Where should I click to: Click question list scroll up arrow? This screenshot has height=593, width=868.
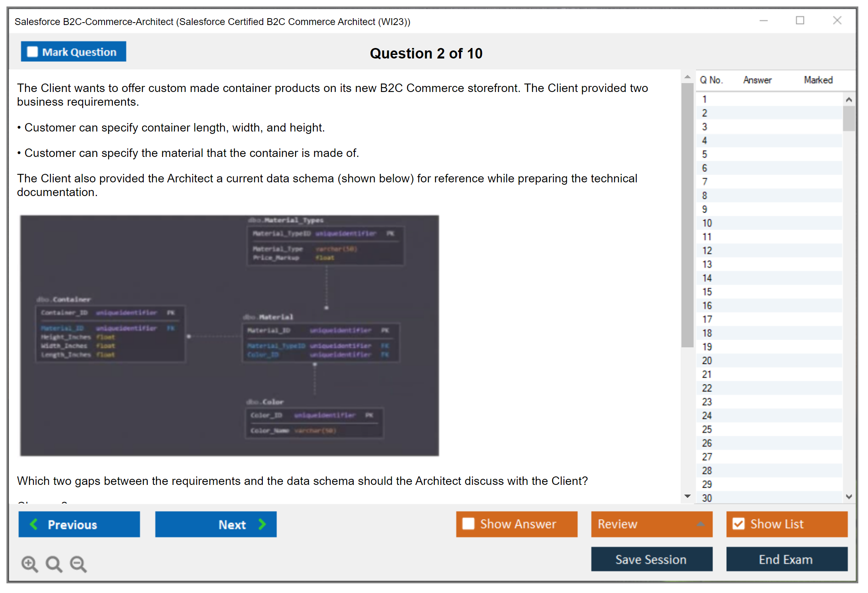849,100
